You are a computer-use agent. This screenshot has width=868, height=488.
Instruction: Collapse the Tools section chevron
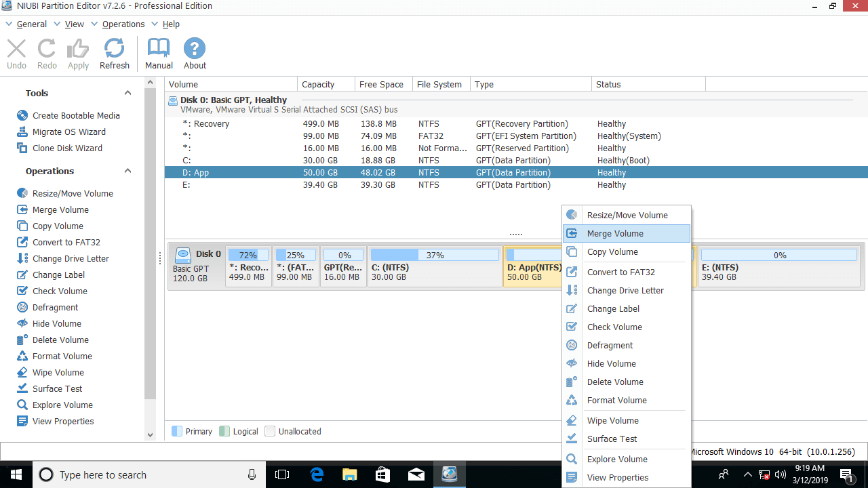[127, 94]
